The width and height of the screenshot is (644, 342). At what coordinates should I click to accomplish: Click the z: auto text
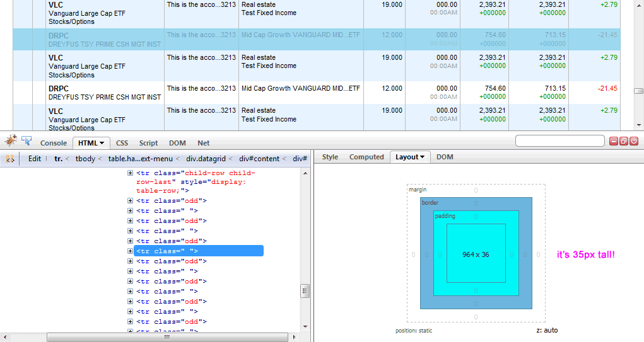[x=547, y=330]
